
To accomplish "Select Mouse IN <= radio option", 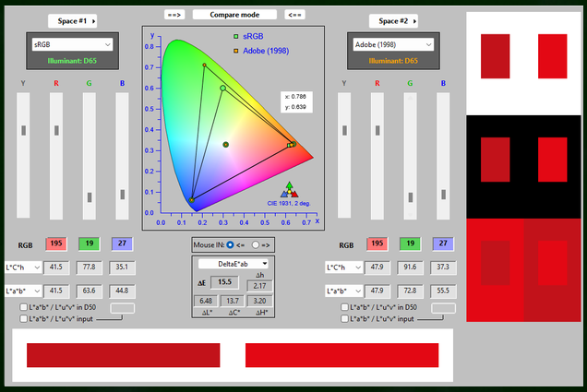I will point(230,244).
